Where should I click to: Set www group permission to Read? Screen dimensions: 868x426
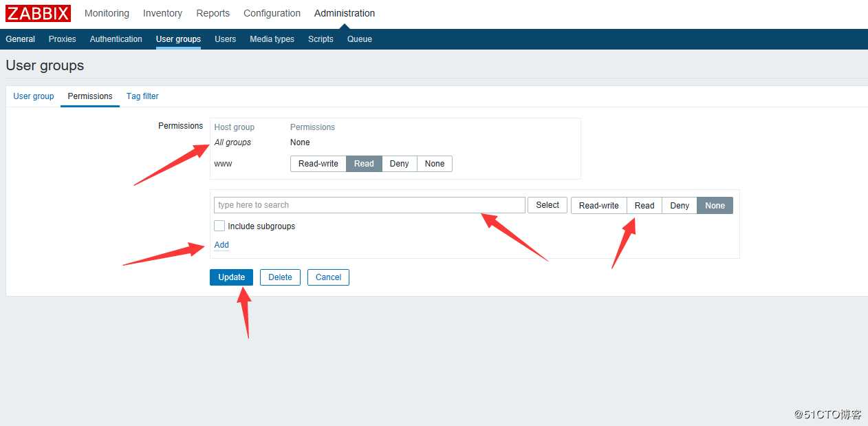click(364, 164)
